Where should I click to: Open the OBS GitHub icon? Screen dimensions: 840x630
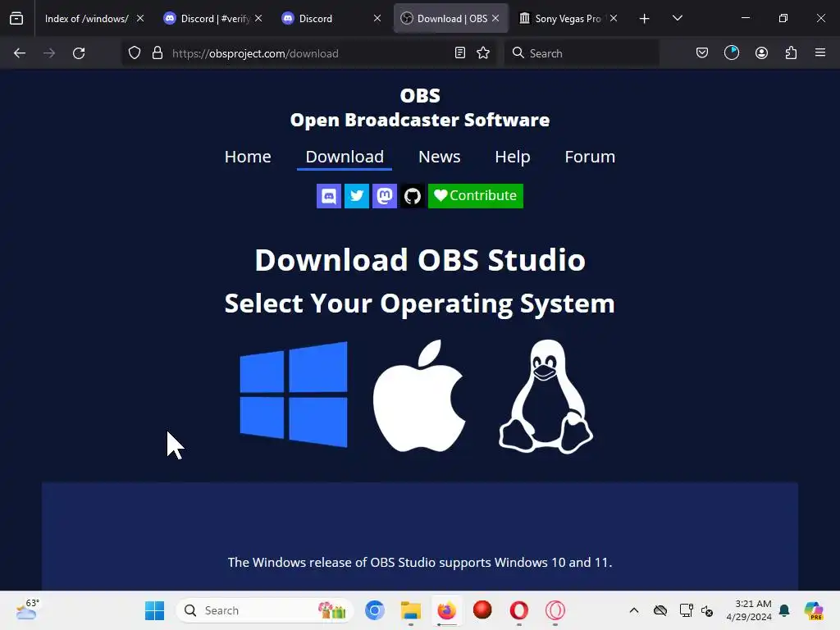click(x=413, y=196)
